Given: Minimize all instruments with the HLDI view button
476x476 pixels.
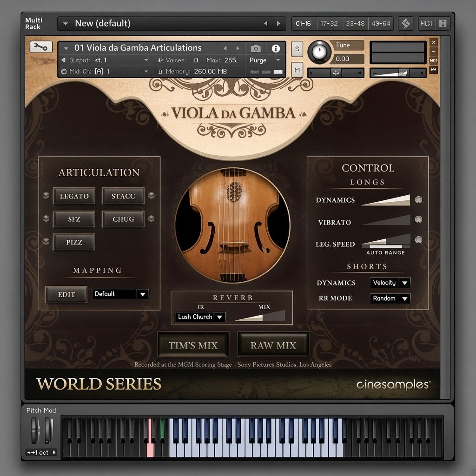Looking at the screenshot, I should pyautogui.click(x=426, y=23).
